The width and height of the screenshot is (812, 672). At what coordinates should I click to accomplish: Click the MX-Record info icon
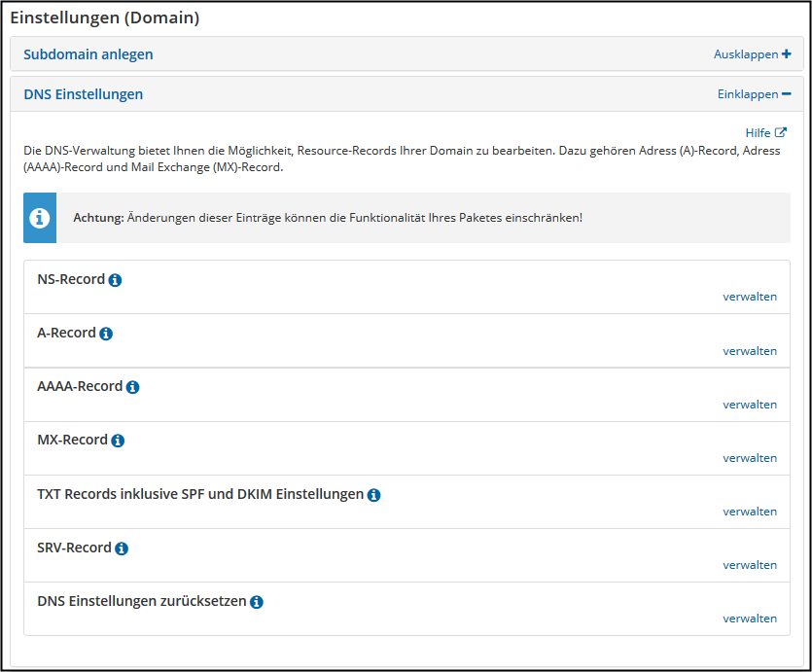pyautogui.click(x=118, y=441)
